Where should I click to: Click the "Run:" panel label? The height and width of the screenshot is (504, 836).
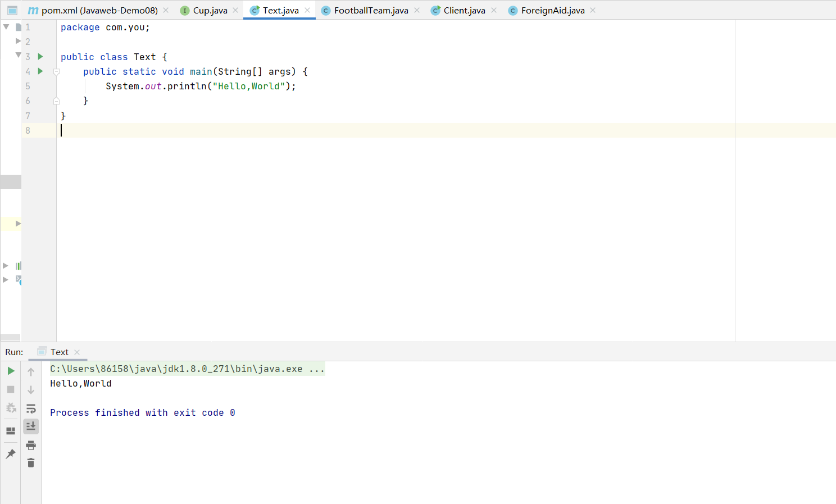pyautogui.click(x=14, y=352)
